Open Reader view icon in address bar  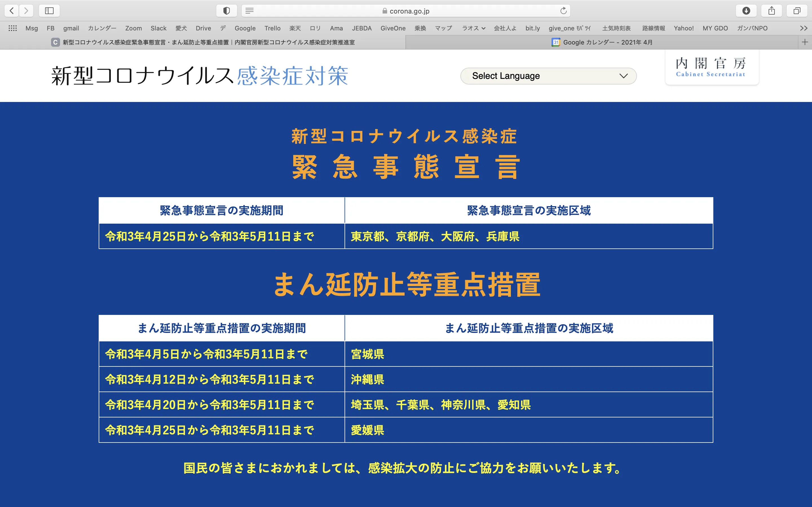[249, 11]
